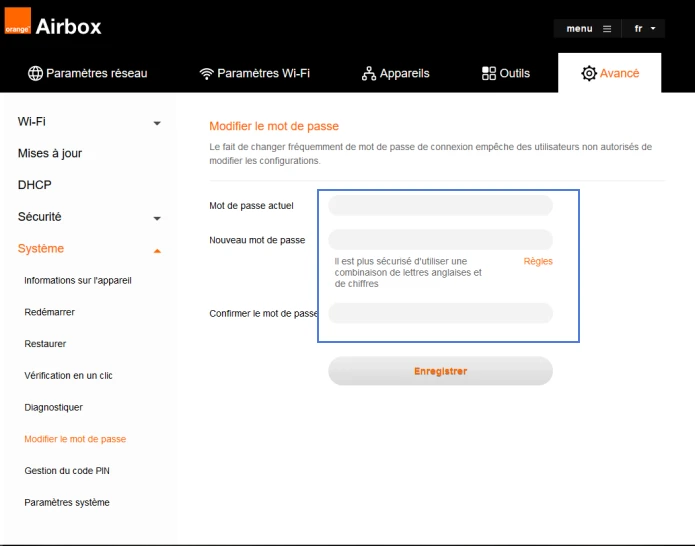Open Gestion du code PIN

tap(67, 471)
